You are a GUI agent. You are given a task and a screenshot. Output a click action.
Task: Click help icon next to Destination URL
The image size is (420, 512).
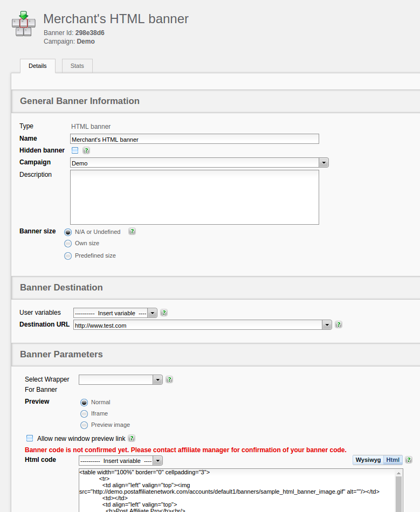[x=339, y=324]
